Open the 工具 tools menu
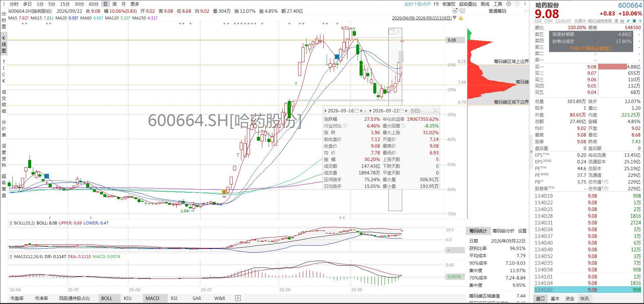Image resolution: width=644 pixels, height=304 pixels. [498, 4]
